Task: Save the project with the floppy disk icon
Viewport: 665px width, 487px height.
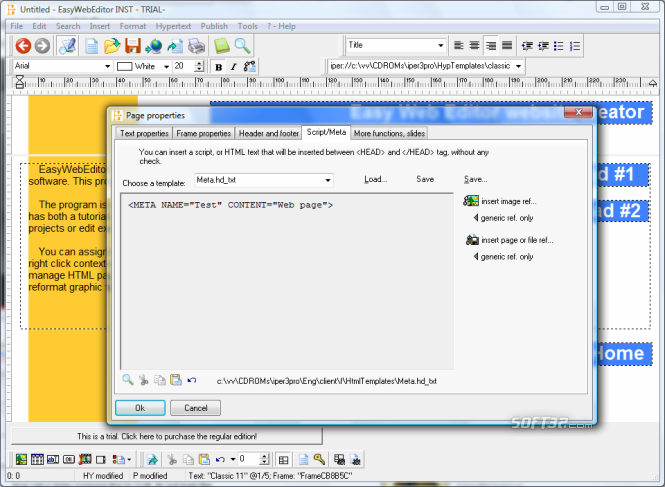Action: (x=133, y=46)
